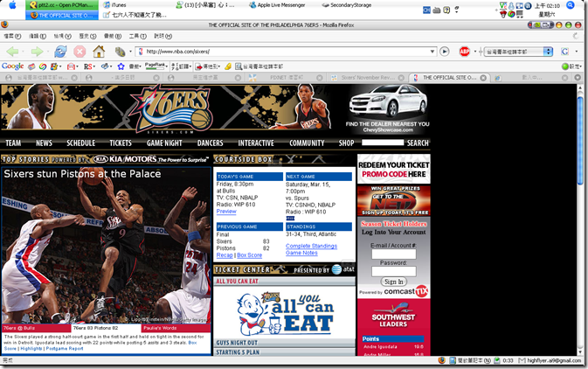The image size is (588, 369).
Task: Open the dropdown arrow beside Adblock Plus
Action: pyautogui.click(x=475, y=52)
